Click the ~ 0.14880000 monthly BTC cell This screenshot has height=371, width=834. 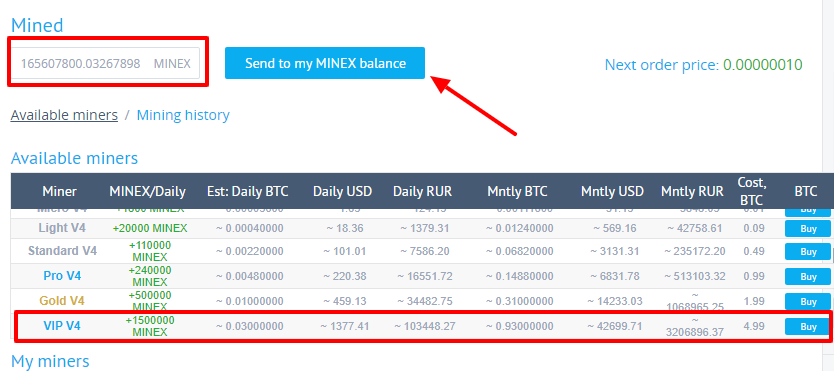[x=519, y=276]
